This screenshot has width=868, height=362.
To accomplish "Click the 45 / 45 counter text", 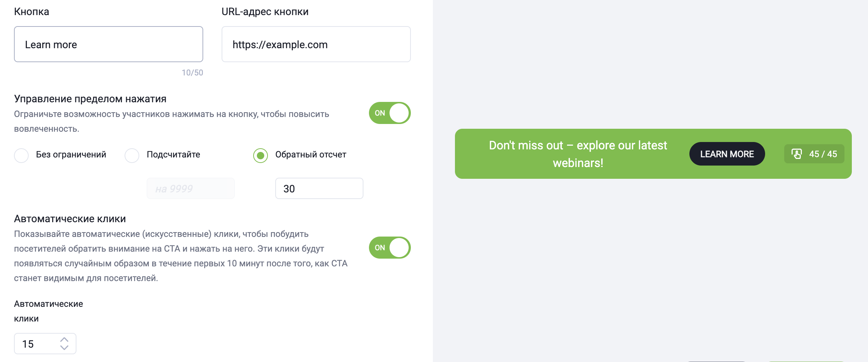I will [x=823, y=154].
